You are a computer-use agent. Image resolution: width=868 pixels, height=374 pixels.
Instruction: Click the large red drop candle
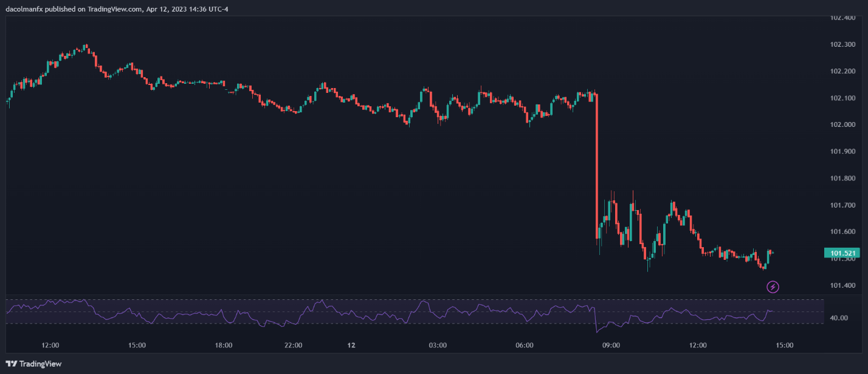596,166
